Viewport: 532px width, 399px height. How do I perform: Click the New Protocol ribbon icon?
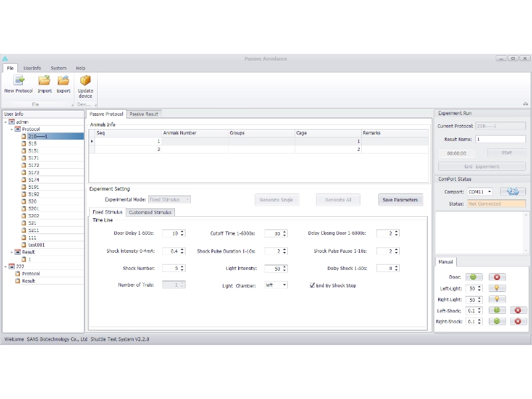point(19,81)
